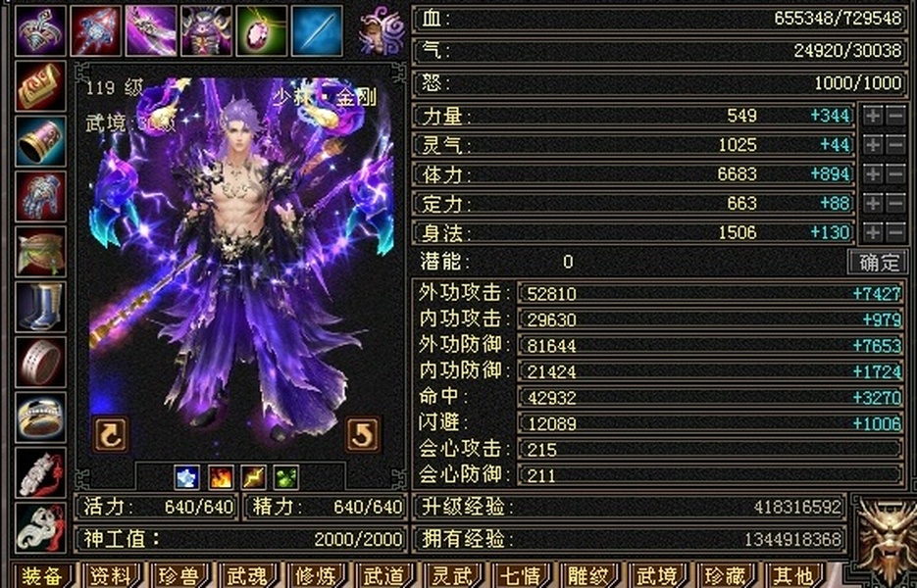The image size is (917, 588).
Task: Rotate character model right arrow button
Action: coord(363,434)
